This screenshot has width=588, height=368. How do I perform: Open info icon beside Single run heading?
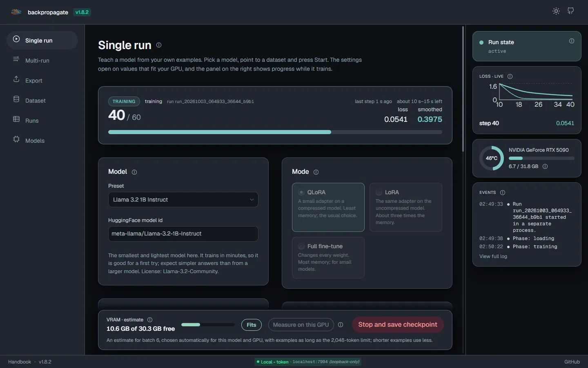[x=159, y=45]
